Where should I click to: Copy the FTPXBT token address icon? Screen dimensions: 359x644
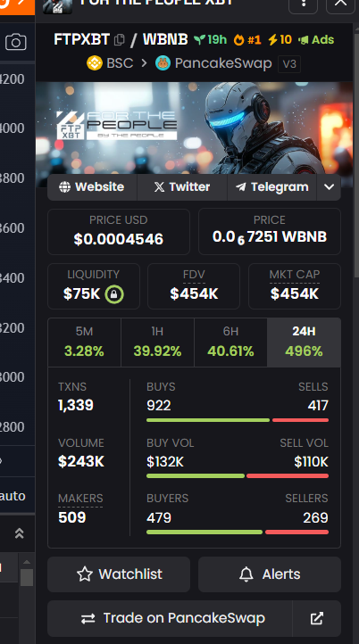tap(120, 40)
